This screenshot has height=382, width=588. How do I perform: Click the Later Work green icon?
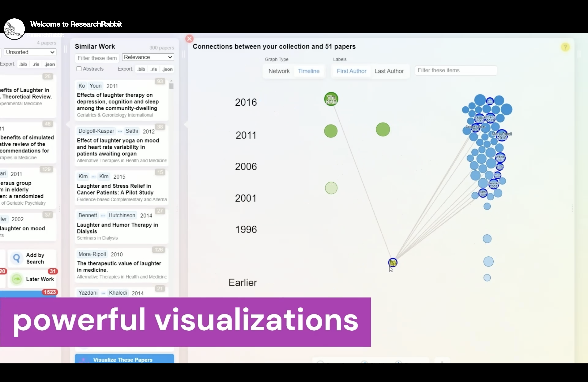[x=17, y=279]
